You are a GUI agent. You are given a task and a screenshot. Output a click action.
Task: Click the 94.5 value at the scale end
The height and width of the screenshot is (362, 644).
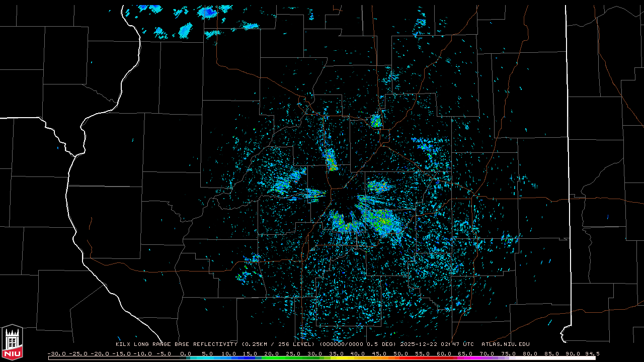(x=592, y=353)
